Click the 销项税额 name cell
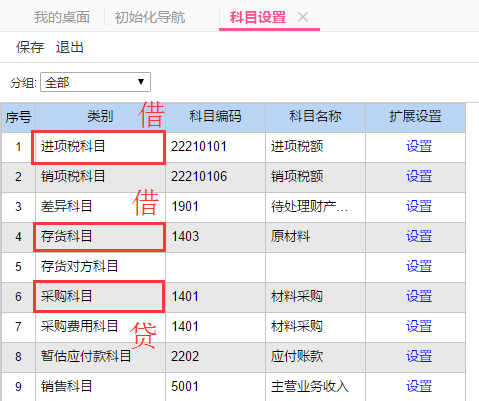The width and height of the screenshot is (479, 401). [x=315, y=177]
